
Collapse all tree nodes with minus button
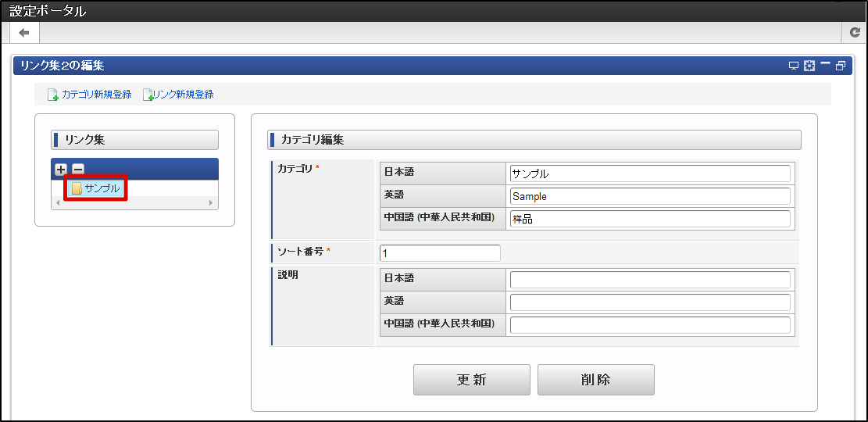coord(79,170)
